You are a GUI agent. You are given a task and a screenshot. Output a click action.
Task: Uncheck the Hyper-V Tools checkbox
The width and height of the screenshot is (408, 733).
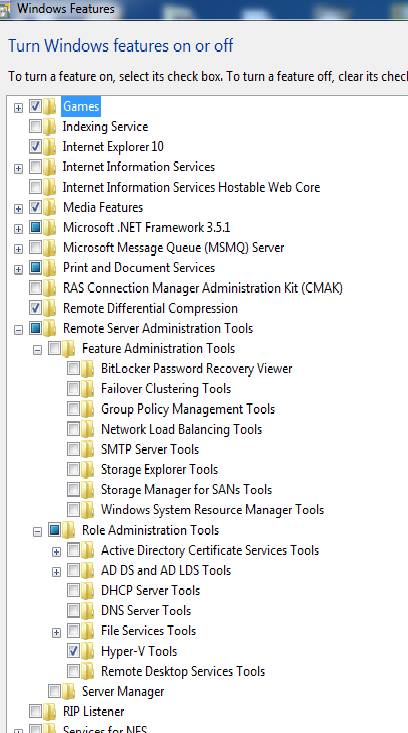pos(73,650)
